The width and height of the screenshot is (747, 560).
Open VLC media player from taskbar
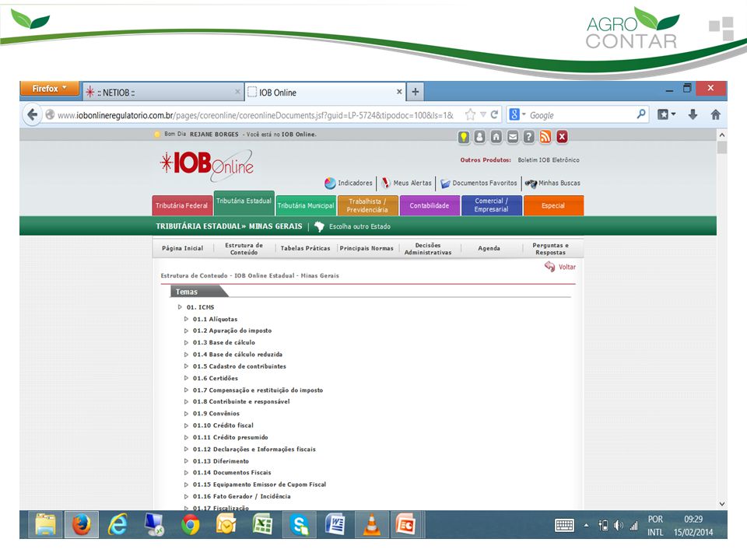coord(372,525)
